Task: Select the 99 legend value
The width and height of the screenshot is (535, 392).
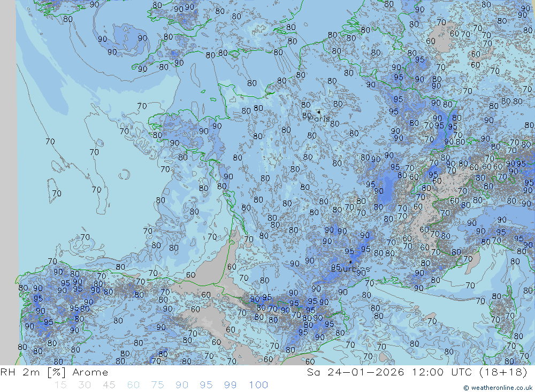Action: point(230,385)
